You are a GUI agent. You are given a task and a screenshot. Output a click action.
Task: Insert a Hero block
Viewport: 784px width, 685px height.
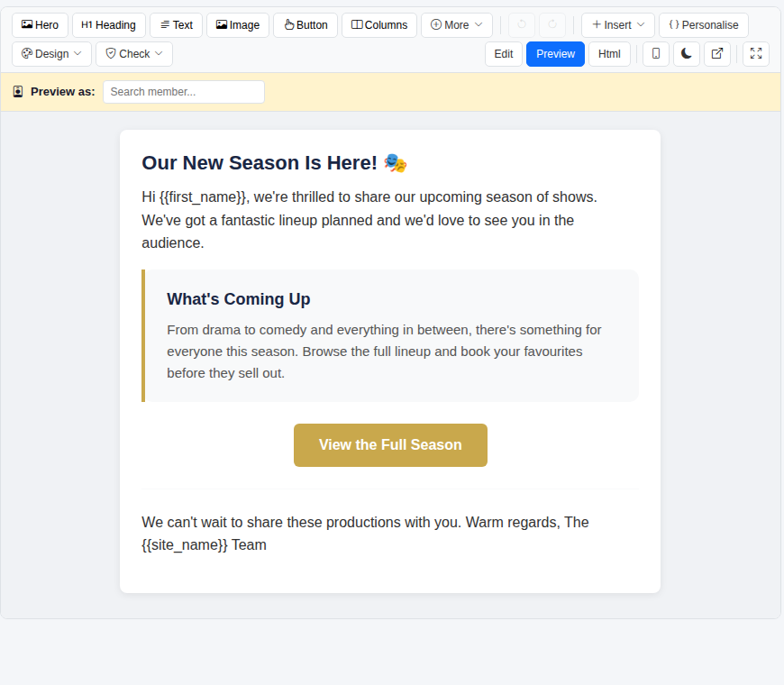[40, 25]
